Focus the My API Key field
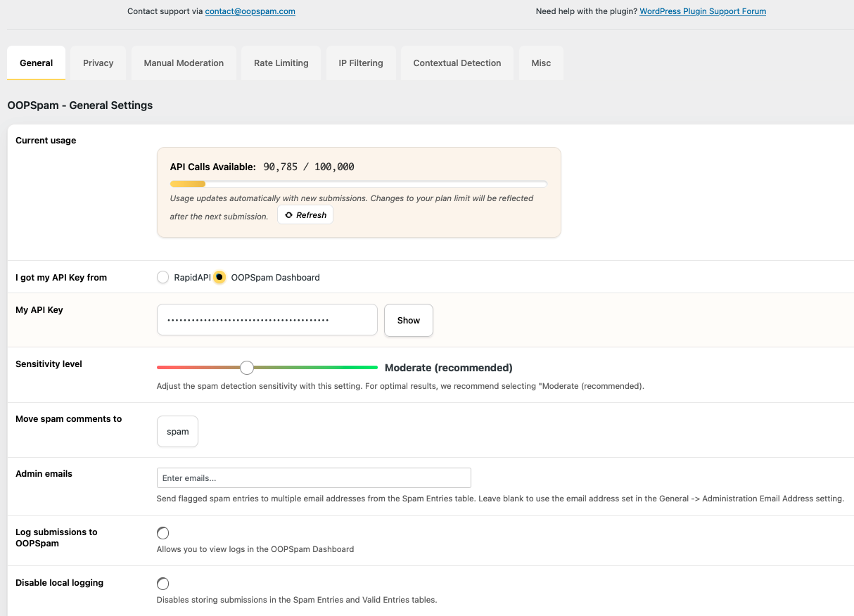 (x=267, y=320)
